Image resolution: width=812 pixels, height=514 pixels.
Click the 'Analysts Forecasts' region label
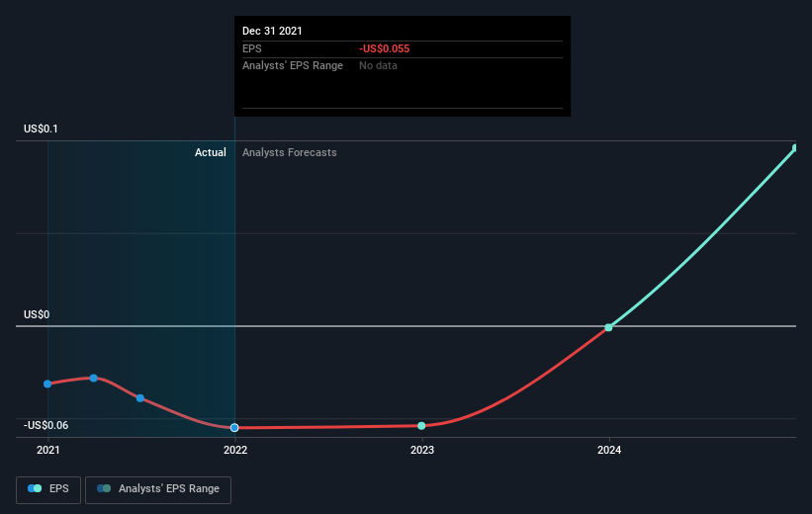[x=290, y=152]
